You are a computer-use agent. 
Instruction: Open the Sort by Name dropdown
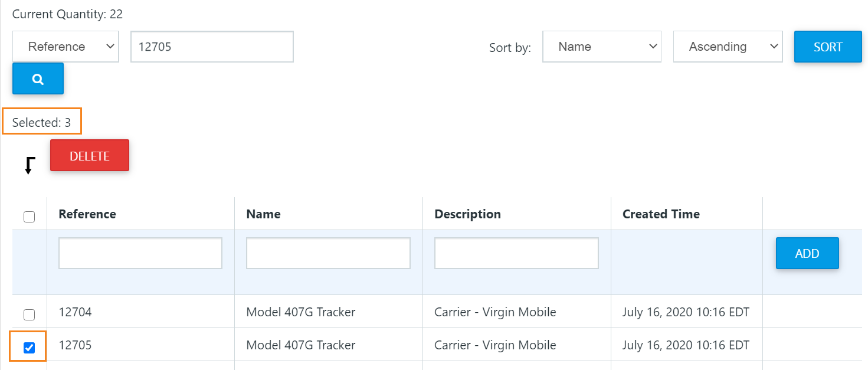tap(602, 47)
